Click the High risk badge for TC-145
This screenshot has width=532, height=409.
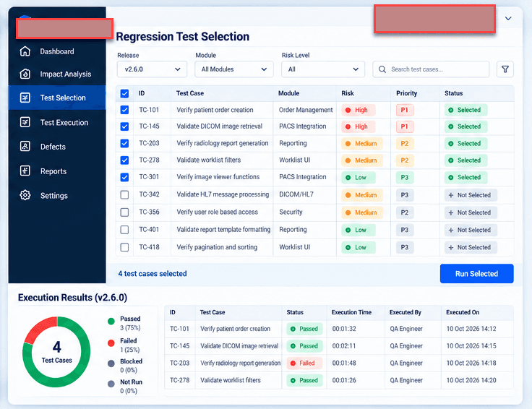pyautogui.click(x=359, y=126)
